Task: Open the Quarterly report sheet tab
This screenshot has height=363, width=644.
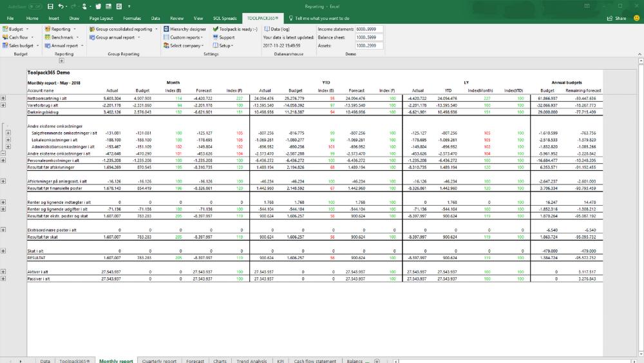Action: [159, 360]
